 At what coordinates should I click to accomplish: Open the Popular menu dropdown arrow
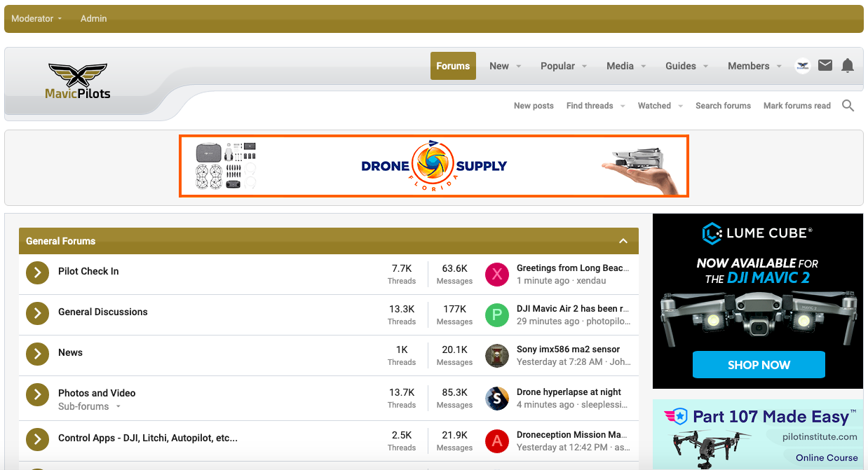pyautogui.click(x=585, y=67)
